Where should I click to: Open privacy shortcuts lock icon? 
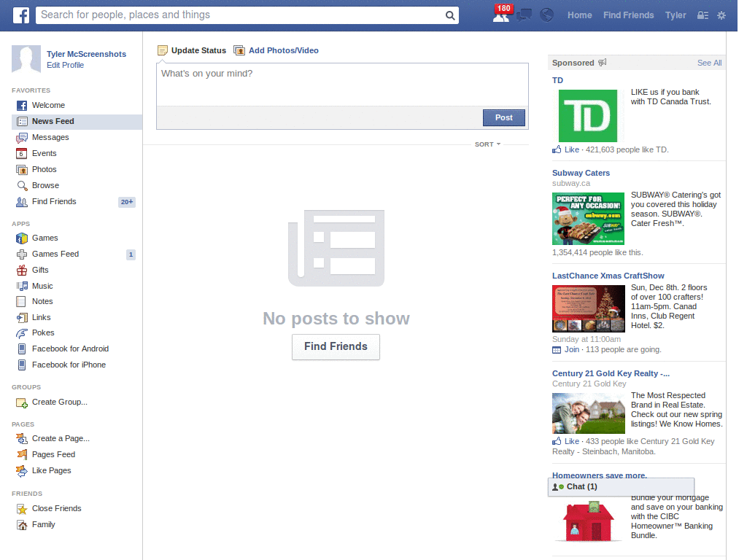tap(703, 15)
